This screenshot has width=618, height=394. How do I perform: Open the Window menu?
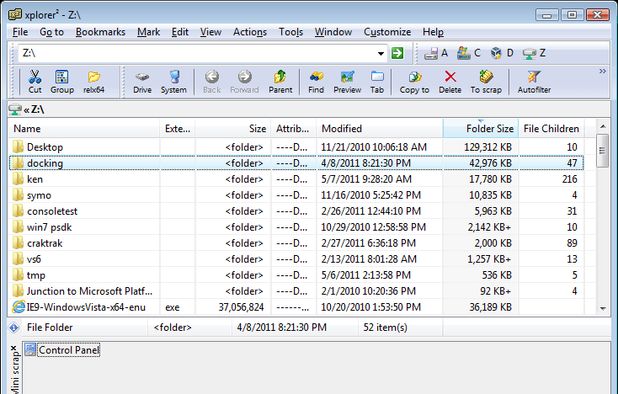[333, 32]
